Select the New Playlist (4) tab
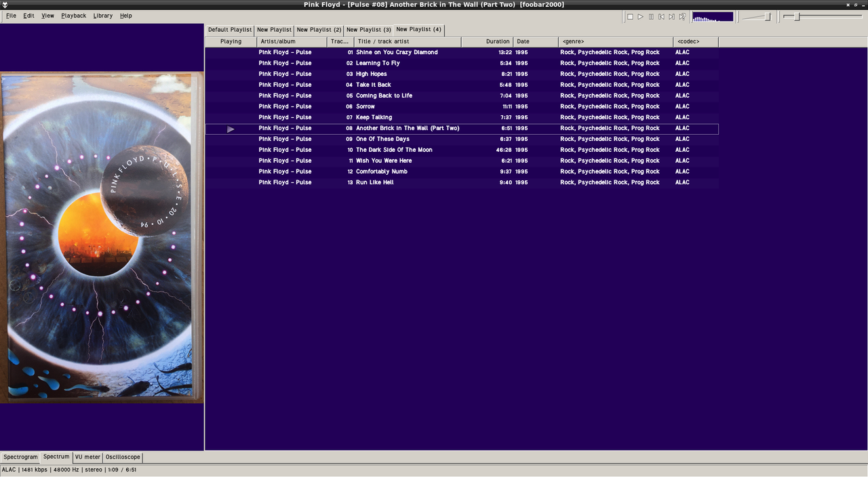 coord(418,29)
